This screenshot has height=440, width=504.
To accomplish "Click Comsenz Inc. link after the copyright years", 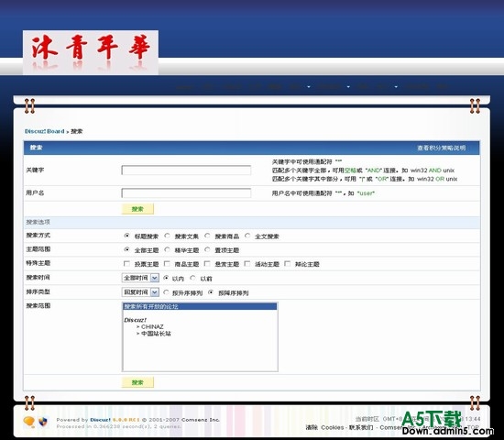I will click(x=201, y=420).
